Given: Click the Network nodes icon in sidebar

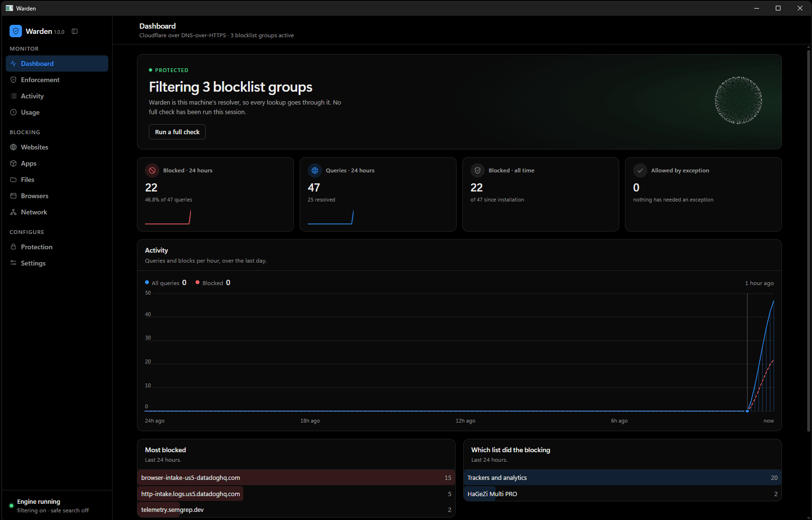Looking at the screenshot, I should (x=13, y=212).
